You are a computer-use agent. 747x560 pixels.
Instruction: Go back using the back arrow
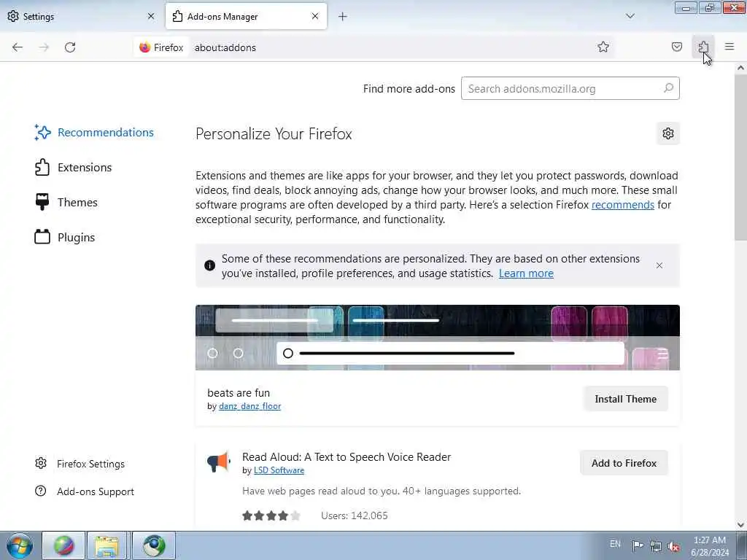[x=18, y=47]
